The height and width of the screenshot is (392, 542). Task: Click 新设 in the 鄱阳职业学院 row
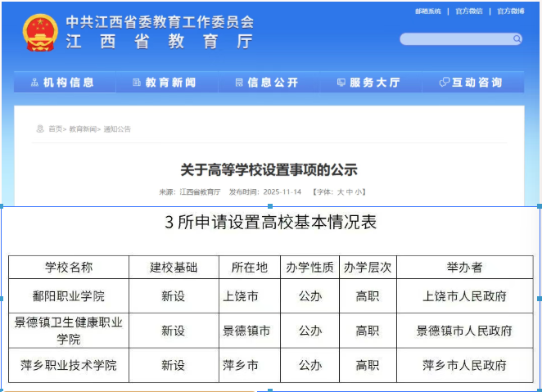[x=174, y=296]
